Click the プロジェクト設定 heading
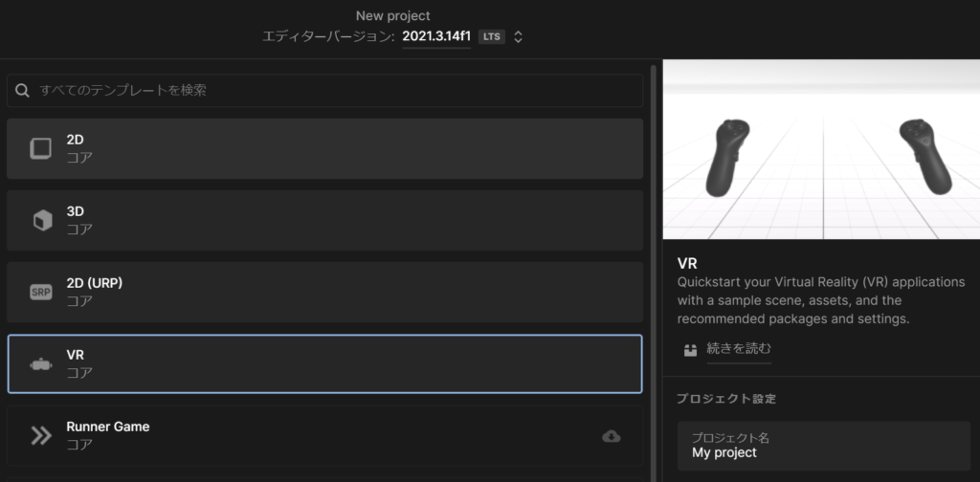This screenshot has width=980, height=482. coord(726,399)
